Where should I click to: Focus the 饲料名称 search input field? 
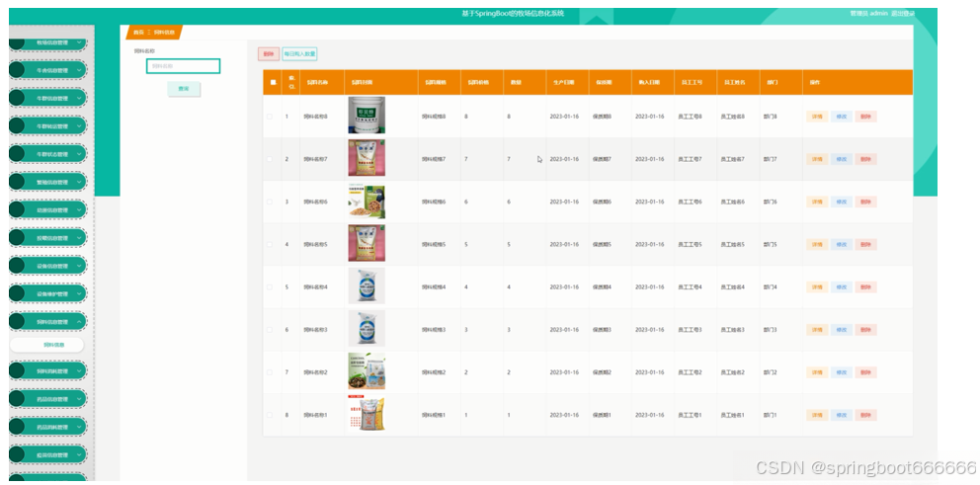(x=183, y=65)
